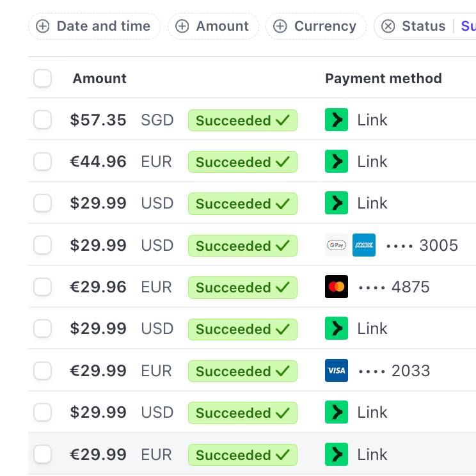The image size is (476, 476).
Task: Click the Succeeded badge on the €29.96 row
Action: pos(242,287)
